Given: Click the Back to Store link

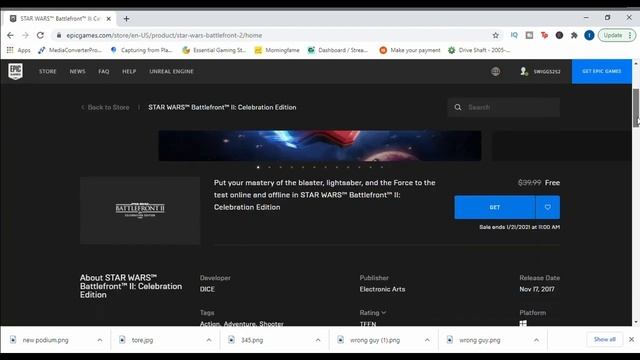Looking at the screenshot, I should click(105, 107).
